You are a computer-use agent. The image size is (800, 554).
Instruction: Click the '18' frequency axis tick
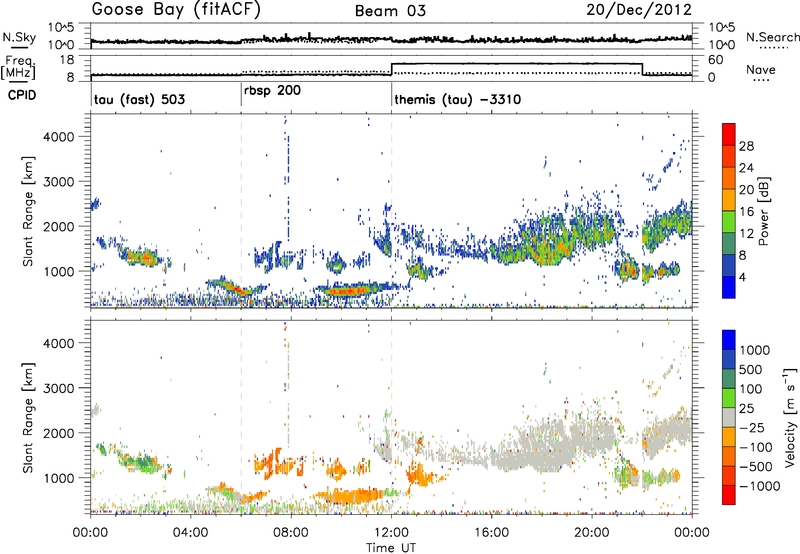[67, 60]
